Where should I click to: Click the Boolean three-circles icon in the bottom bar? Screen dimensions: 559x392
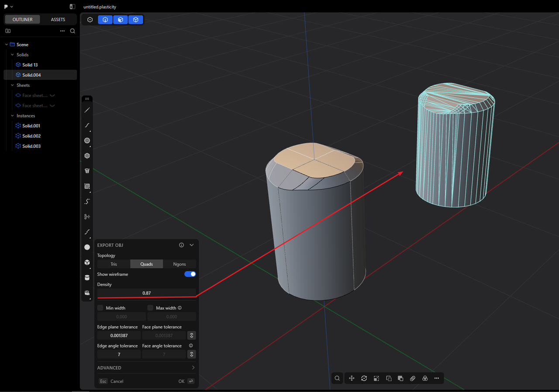424,378
